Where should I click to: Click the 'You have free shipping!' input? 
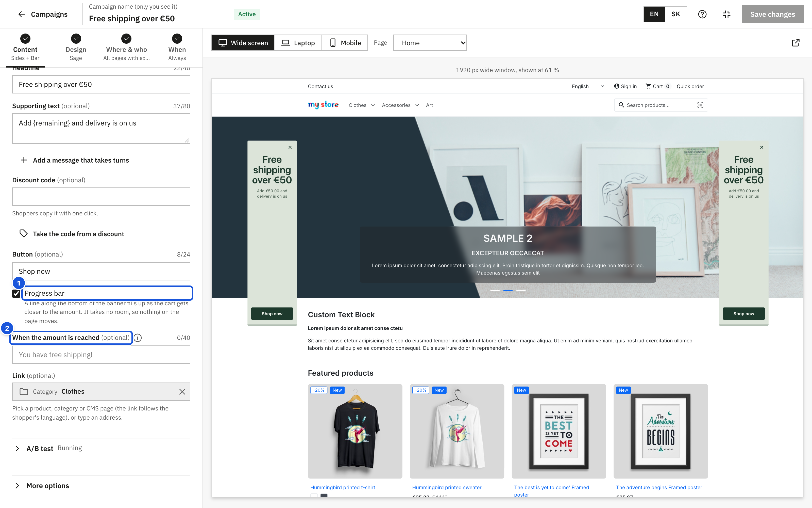pos(101,355)
